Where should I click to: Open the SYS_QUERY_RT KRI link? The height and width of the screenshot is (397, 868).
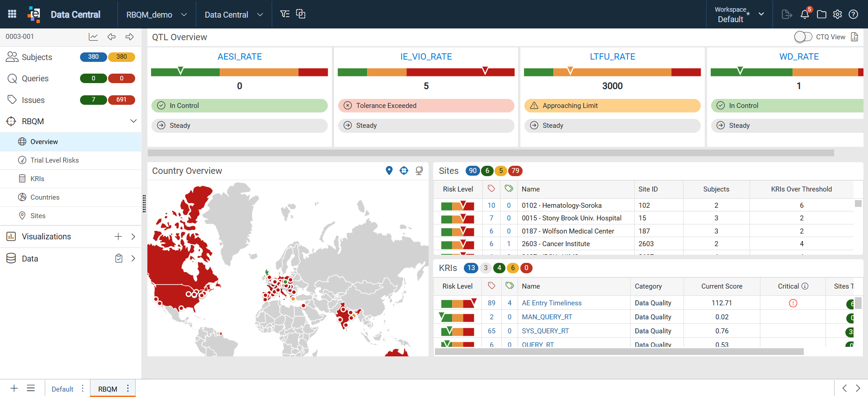(x=545, y=331)
